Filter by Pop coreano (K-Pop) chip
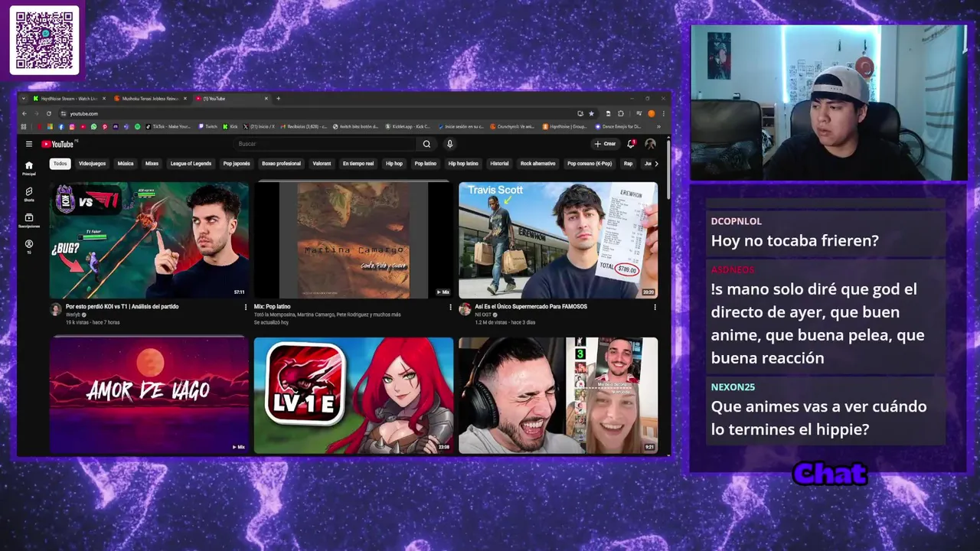This screenshot has width=980, height=551. coord(590,163)
